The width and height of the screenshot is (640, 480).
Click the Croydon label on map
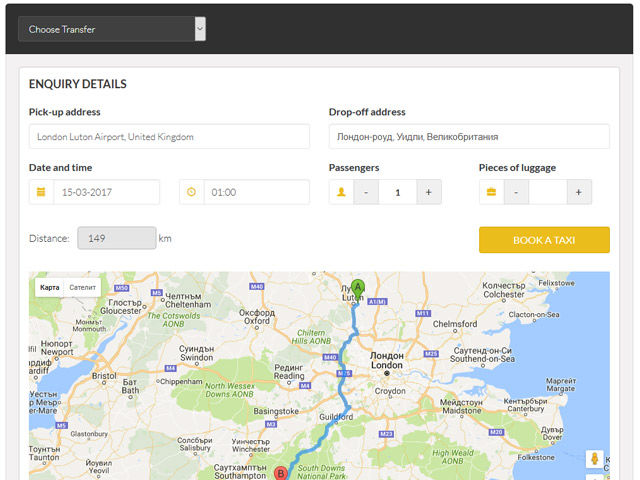[390, 391]
